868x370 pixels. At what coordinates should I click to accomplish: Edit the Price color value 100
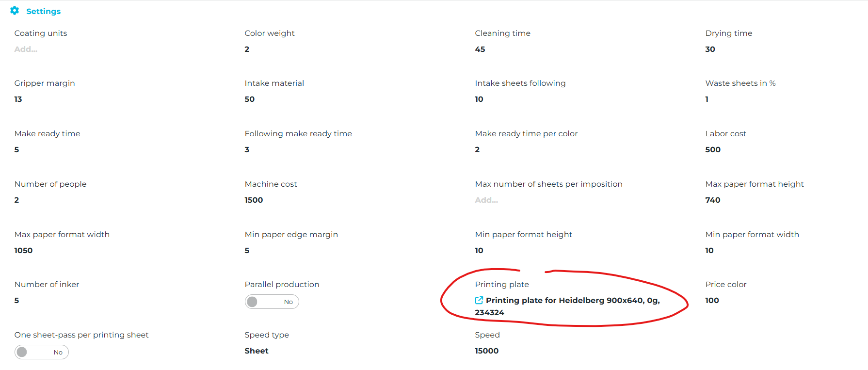(x=712, y=300)
